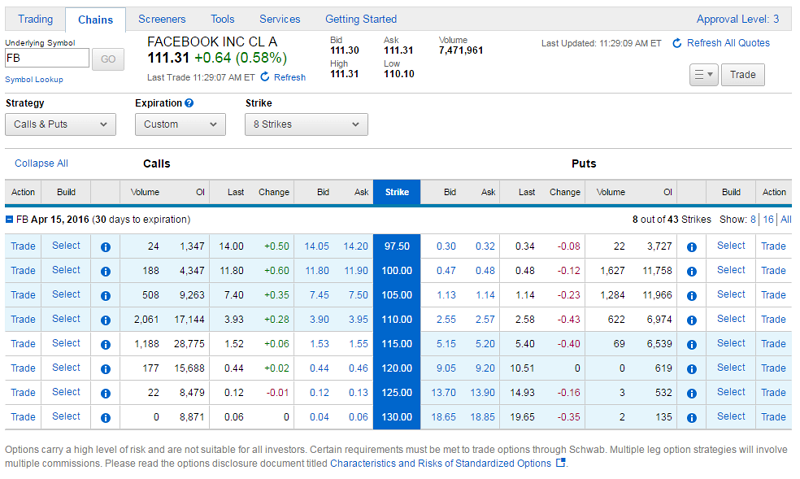800x479 pixels.
Task: Open put info icon for 105.00 strike
Action: [692, 296]
